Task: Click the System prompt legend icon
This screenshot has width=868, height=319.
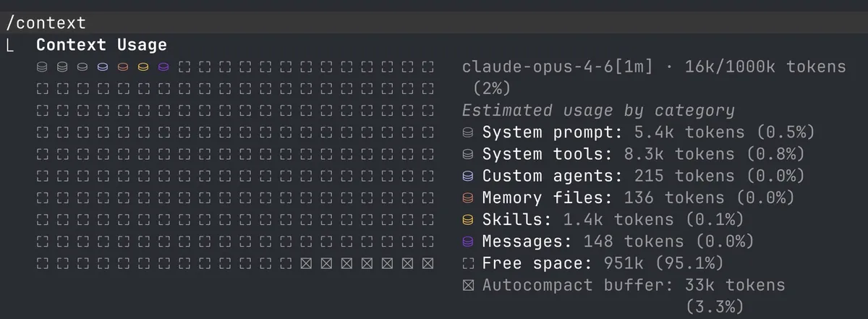Action: [x=468, y=132]
